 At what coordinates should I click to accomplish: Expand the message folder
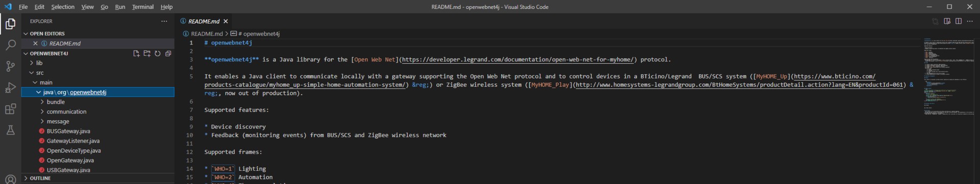point(42,121)
